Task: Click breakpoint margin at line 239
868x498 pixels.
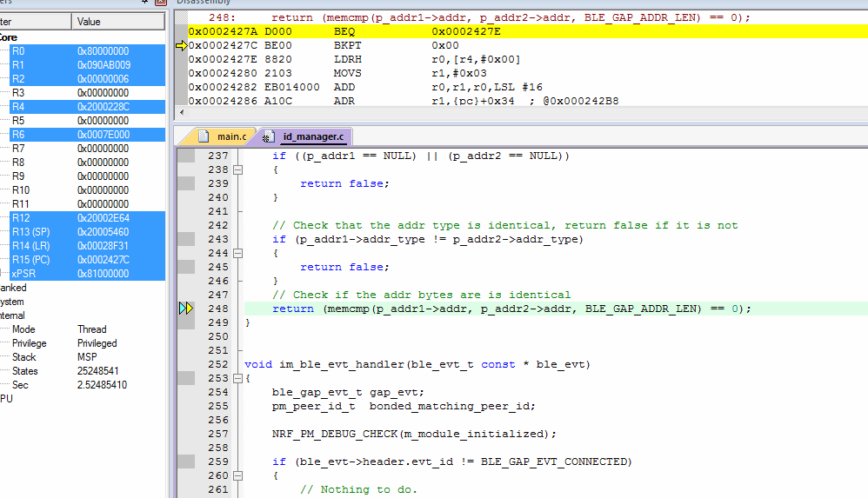Action: tap(186, 183)
